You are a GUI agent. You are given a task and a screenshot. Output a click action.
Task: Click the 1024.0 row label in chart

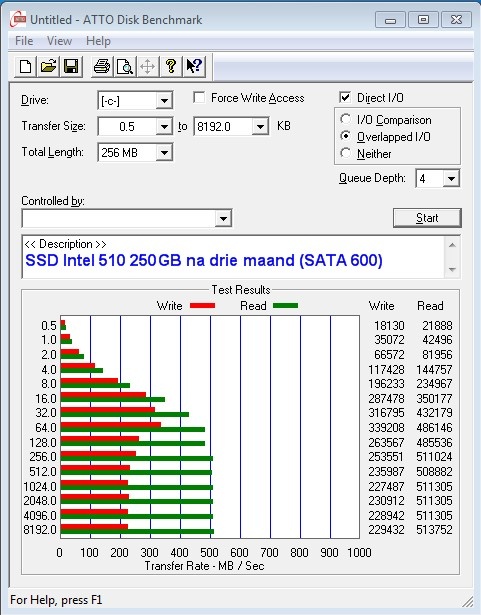click(x=40, y=486)
